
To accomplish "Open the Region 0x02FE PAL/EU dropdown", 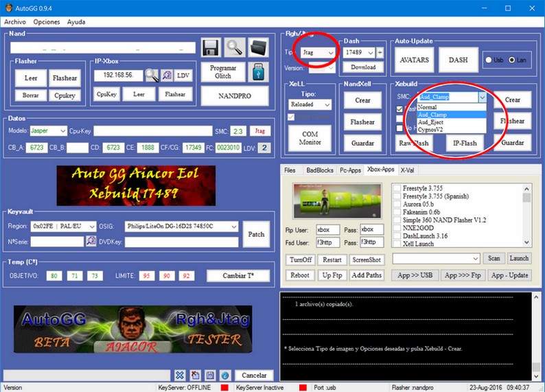I will coord(92,227).
